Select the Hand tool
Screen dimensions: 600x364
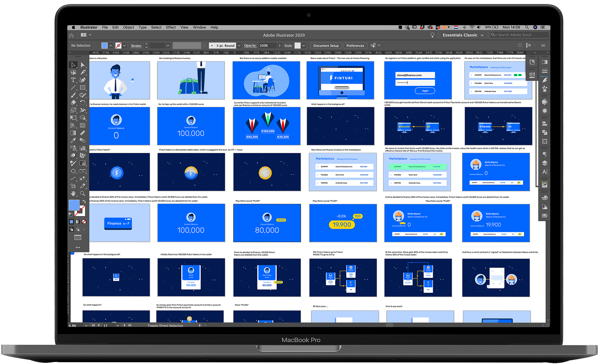[73, 194]
